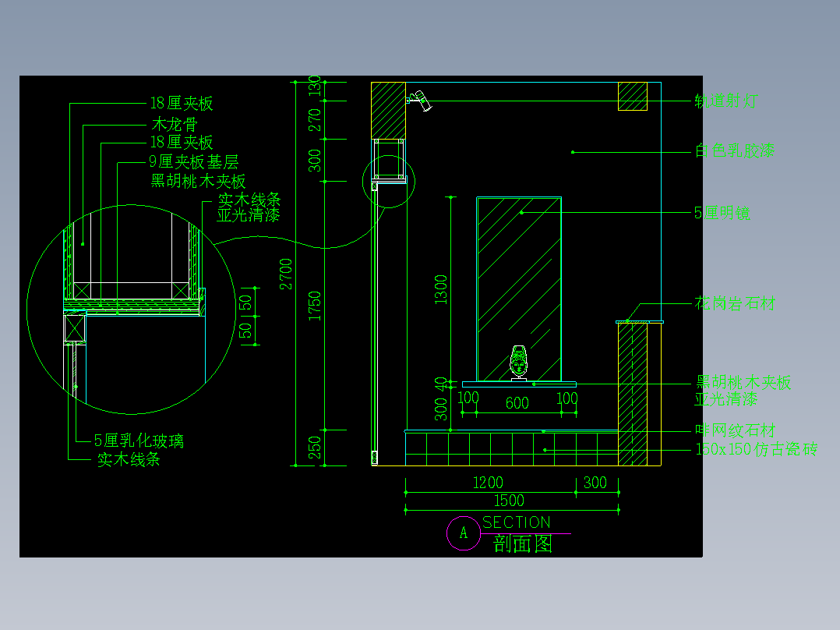Click the track spotlight symbol
The width and height of the screenshot is (840, 630).
420,101
